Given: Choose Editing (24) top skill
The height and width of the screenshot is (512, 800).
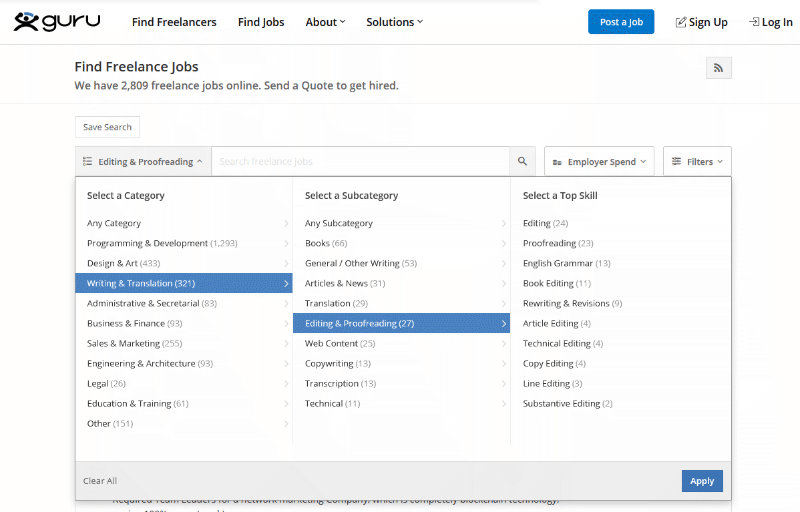Looking at the screenshot, I should tap(545, 223).
